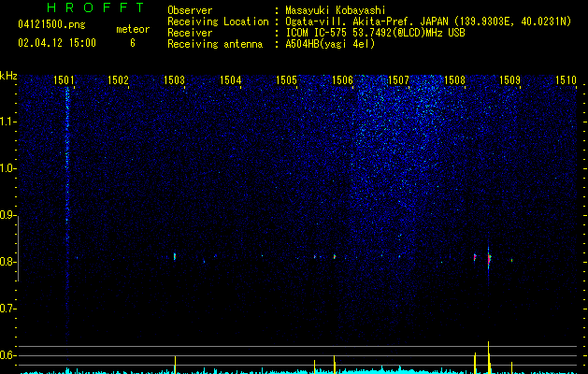Click the 1509 time axis marker
The image size is (588, 374).
pyautogui.click(x=510, y=79)
